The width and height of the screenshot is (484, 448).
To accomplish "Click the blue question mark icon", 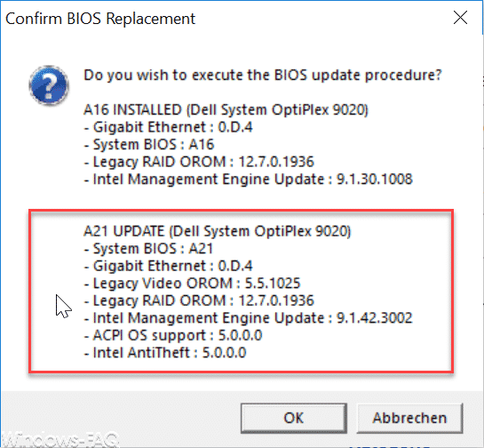I will (49, 85).
